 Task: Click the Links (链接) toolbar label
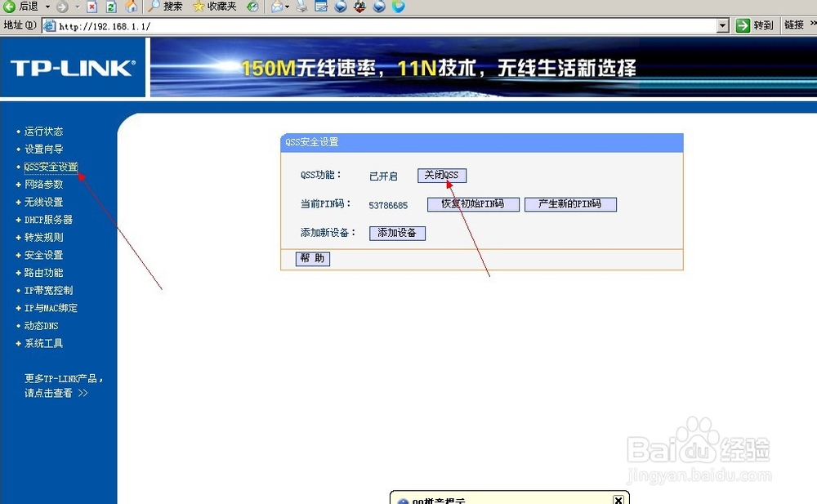[x=793, y=25]
